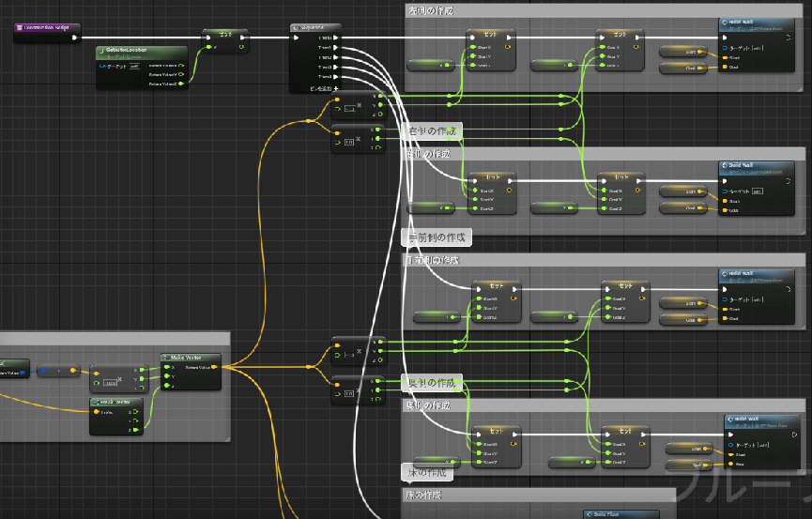The height and width of the screenshot is (519, 812).
Task: Edit the 1.0 value on the lower multiply node
Action: click(349, 393)
